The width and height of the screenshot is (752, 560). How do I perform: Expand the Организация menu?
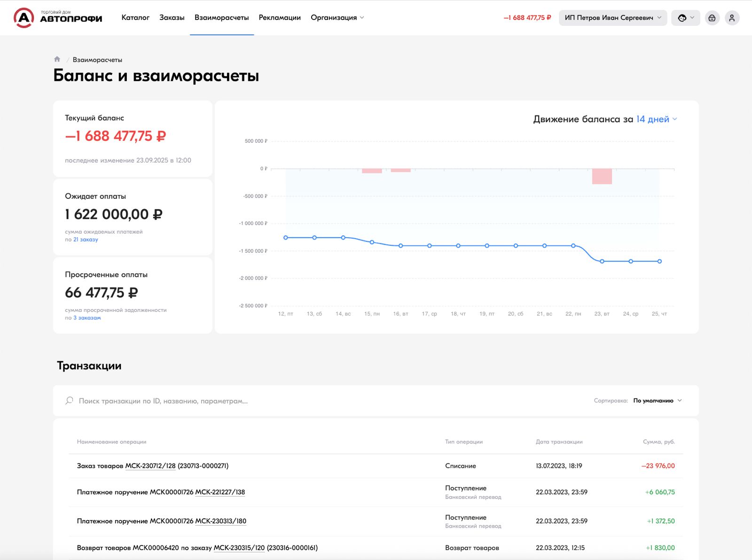(337, 18)
